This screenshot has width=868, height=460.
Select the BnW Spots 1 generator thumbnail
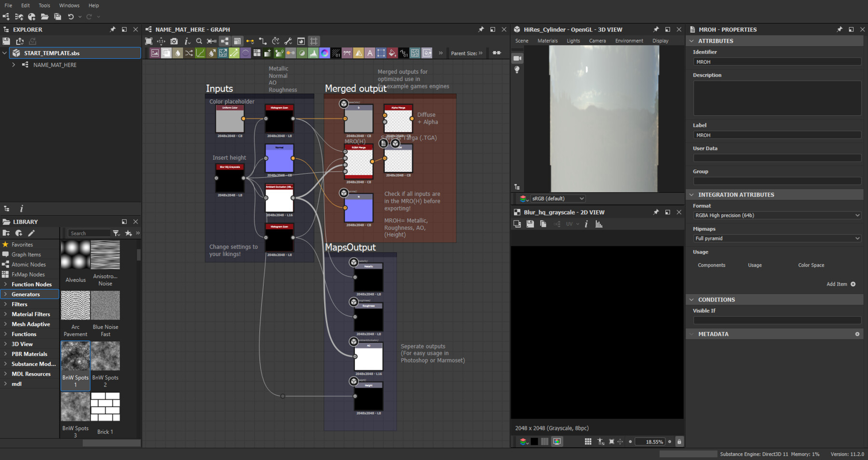(x=75, y=356)
